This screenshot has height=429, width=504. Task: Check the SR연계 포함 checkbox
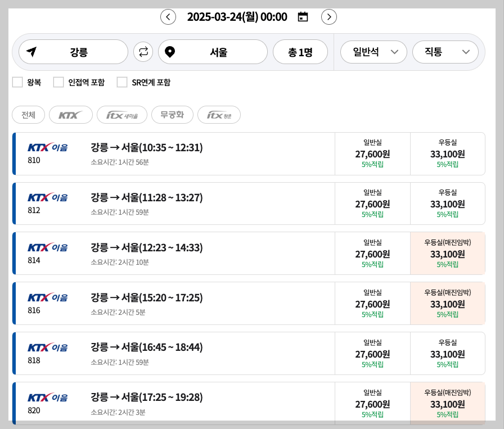(122, 82)
